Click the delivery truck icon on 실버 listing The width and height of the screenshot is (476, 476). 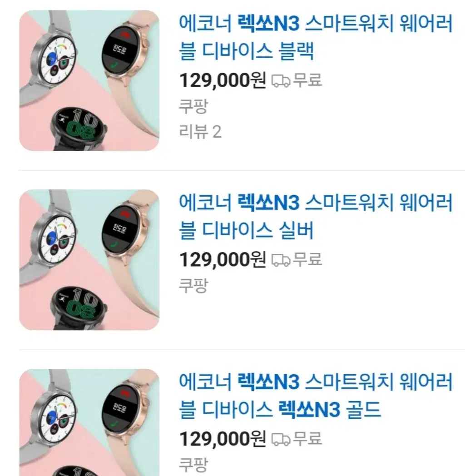pos(281,260)
